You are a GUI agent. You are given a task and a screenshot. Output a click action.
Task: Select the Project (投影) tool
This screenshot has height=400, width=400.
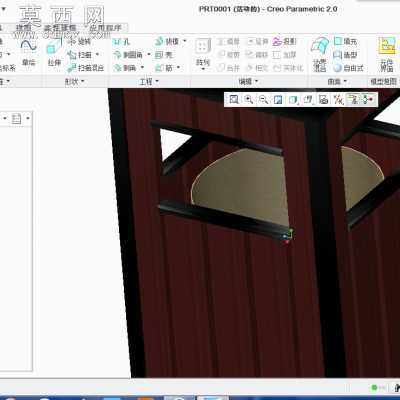tap(284, 41)
